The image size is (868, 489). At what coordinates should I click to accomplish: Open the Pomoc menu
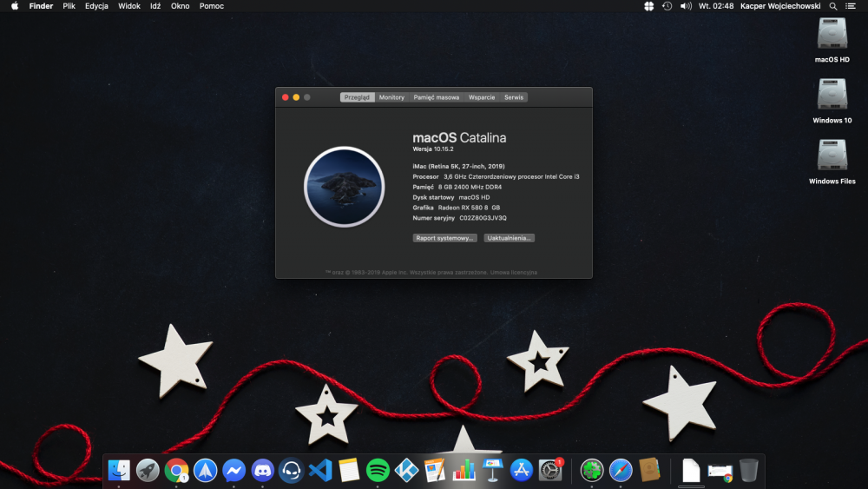coord(212,6)
